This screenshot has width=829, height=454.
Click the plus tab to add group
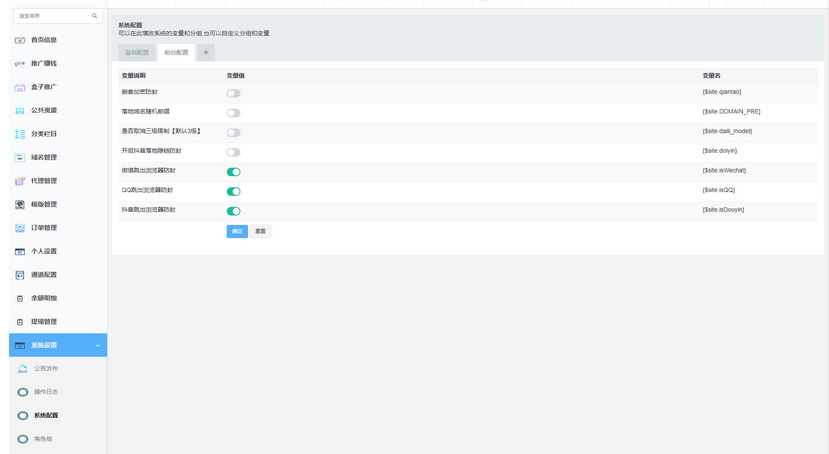coord(206,52)
